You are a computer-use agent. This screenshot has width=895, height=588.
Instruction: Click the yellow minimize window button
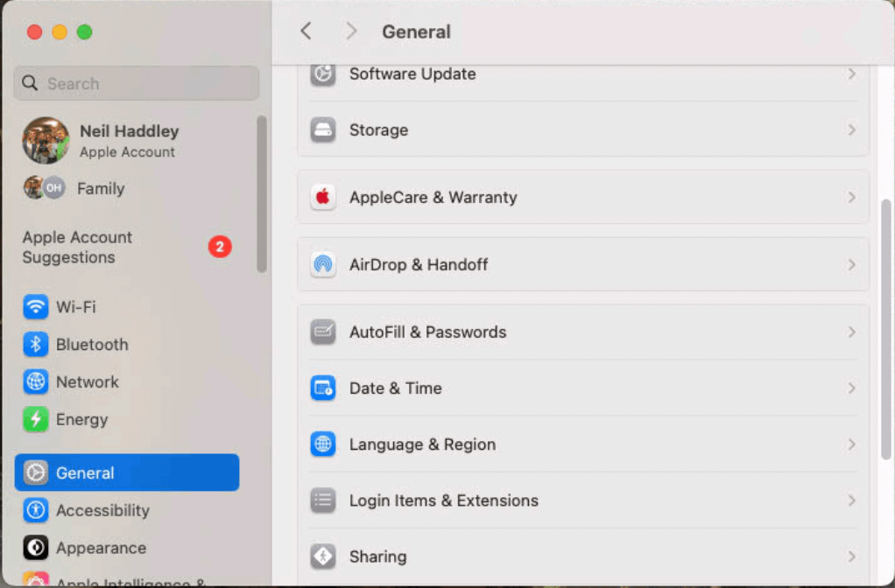(x=60, y=32)
